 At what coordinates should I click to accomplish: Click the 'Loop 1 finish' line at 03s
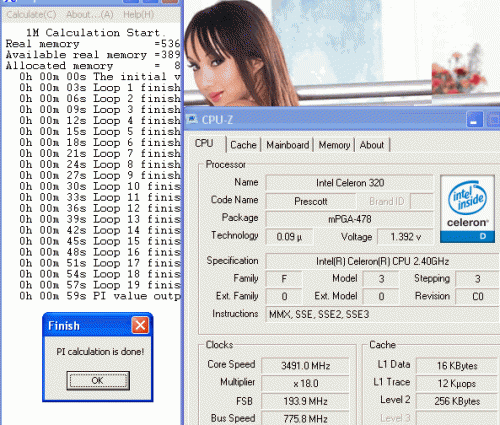click(99, 88)
